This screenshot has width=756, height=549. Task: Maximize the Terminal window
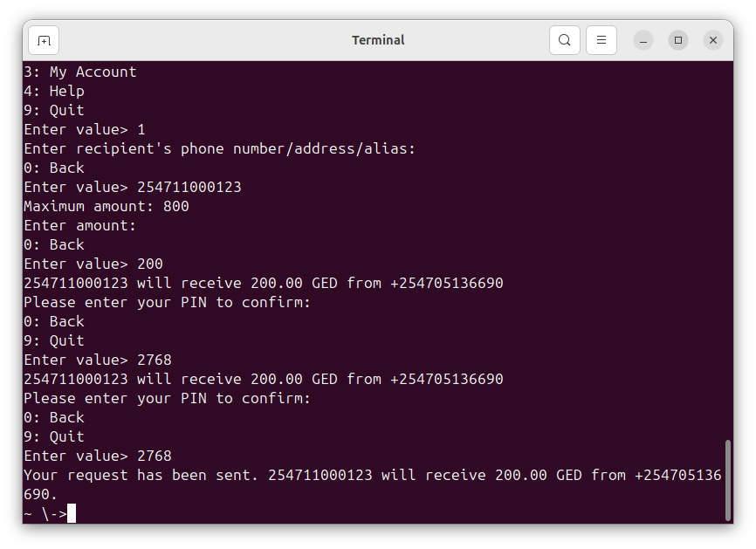(678, 40)
